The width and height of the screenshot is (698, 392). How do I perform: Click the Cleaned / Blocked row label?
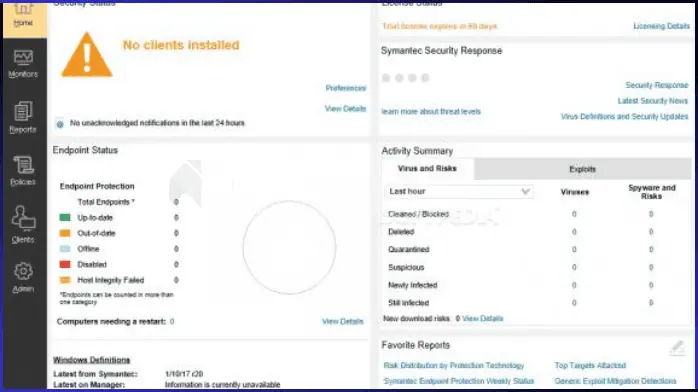coord(418,214)
